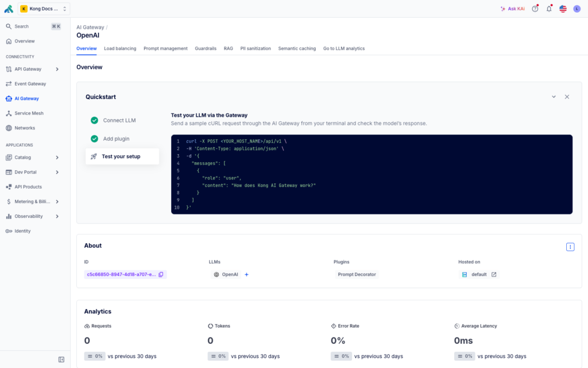Click the Test your LLM via the Gateway heading
The image size is (588, 368).
point(209,115)
